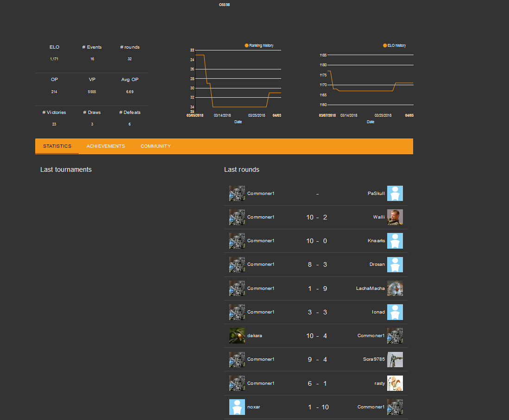Click the VP value 5555
Image resolution: width=509 pixels, height=420 pixels.
click(92, 92)
